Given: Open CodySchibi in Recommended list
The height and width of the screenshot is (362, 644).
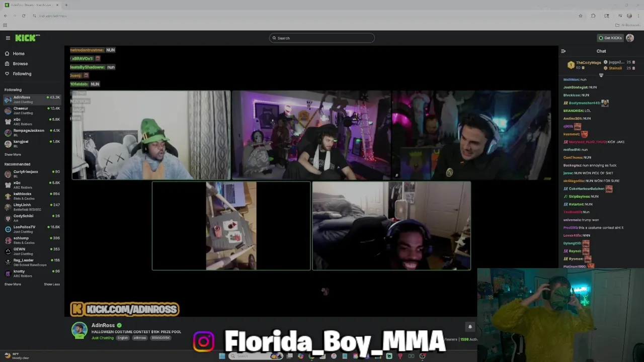Looking at the screenshot, I should tap(32, 218).
